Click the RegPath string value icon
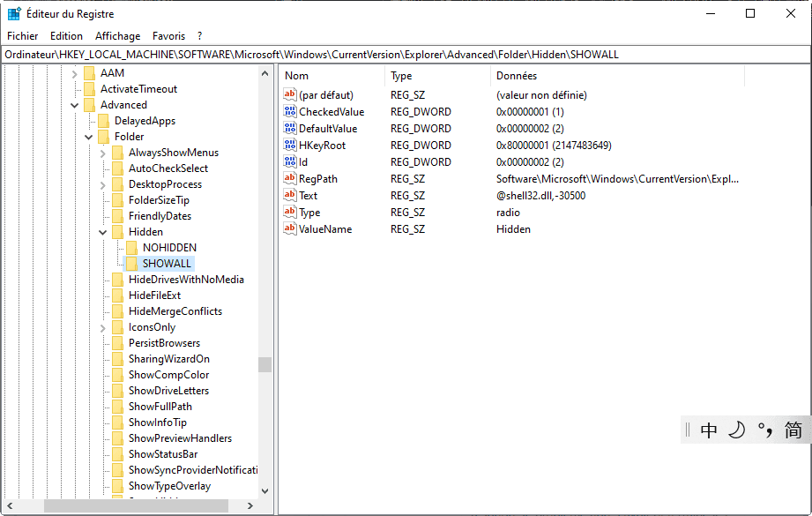 (290, 179)
